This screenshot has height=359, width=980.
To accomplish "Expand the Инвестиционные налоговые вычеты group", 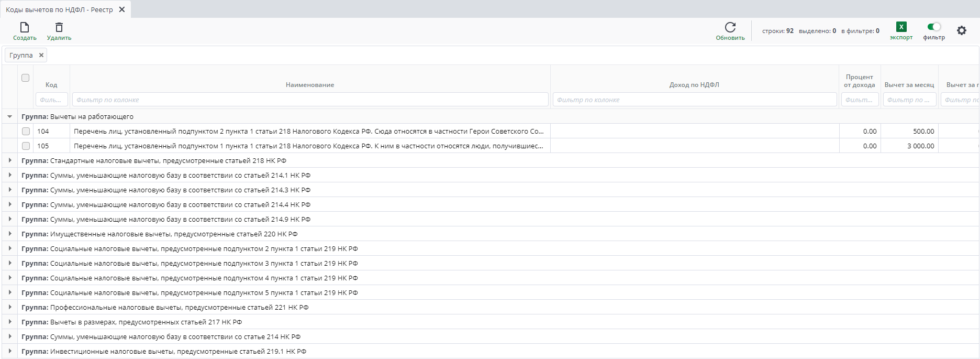I will 9,352.
